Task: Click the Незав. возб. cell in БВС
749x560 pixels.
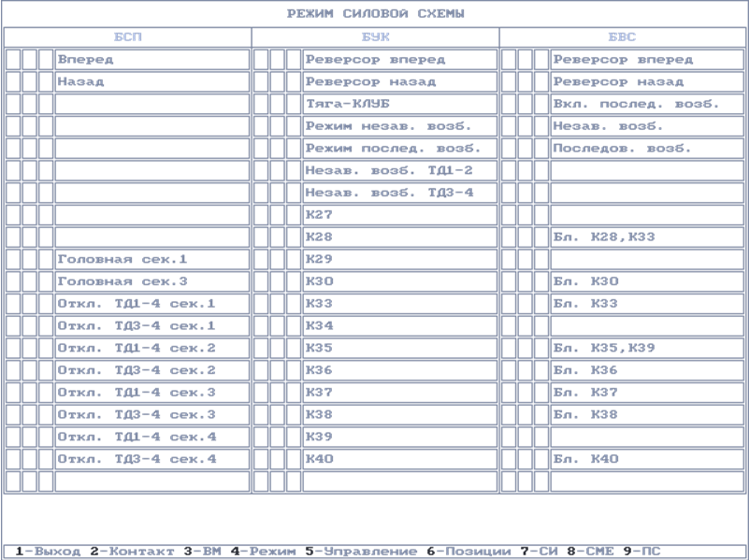Action: click(x=647, y=126)
